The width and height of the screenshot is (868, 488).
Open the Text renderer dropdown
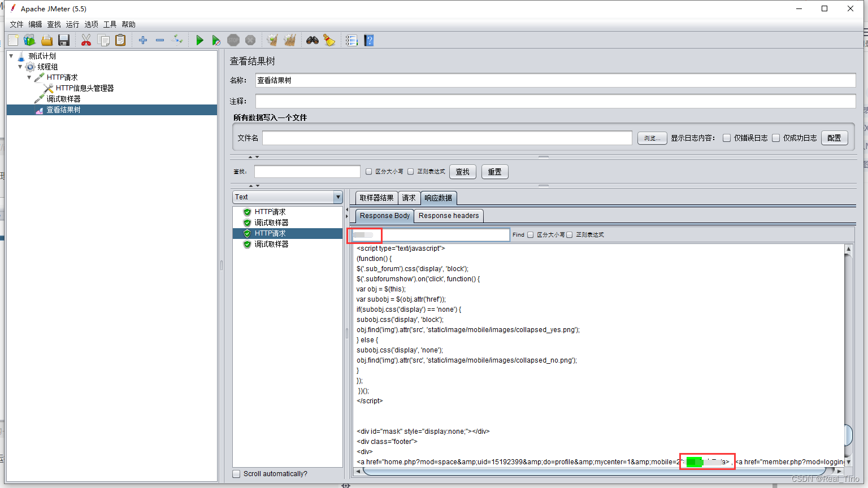pyautogui.click(x=288, y=197)
